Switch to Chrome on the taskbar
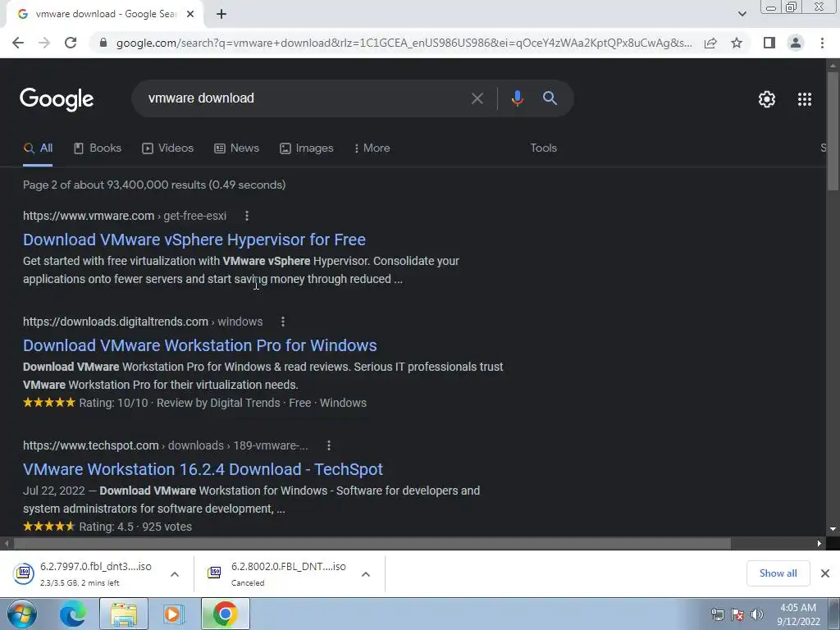Screen dimensions: 840x630 226,614
